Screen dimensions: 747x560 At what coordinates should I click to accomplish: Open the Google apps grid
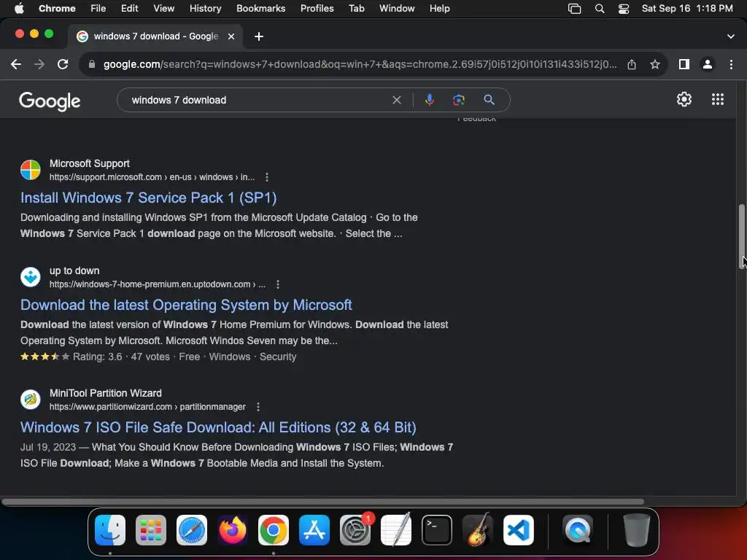tap(718, 99)
